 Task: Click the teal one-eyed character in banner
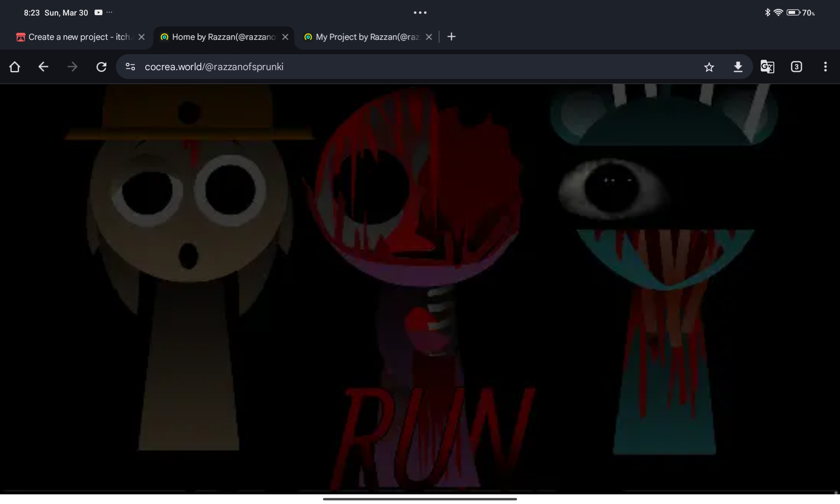point(665,269)
